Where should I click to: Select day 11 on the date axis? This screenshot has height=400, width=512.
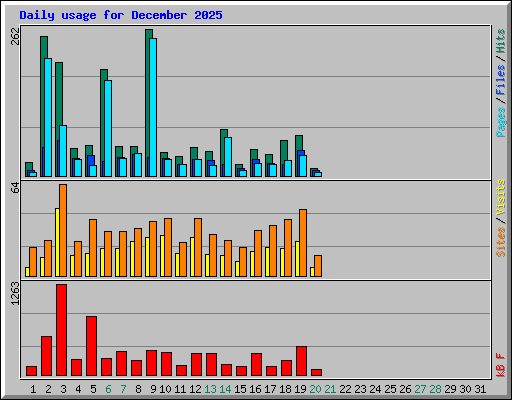pos(180,389)
